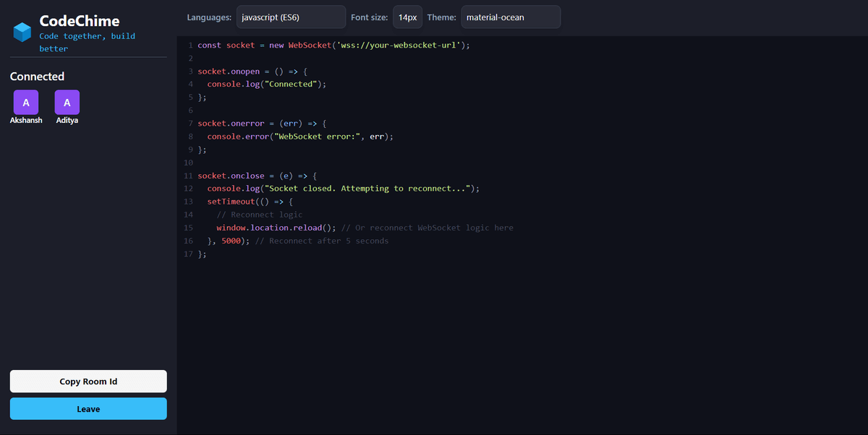Click the blue Leave button
Image resolution: width=868 pixels, height=435 pixels.
pos(88,409)
